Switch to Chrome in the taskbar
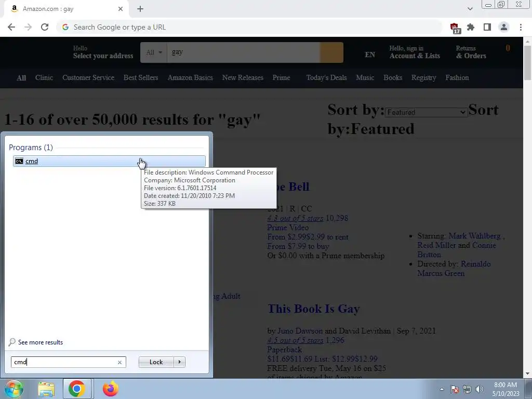532x399 pixels. pos(77,389)
